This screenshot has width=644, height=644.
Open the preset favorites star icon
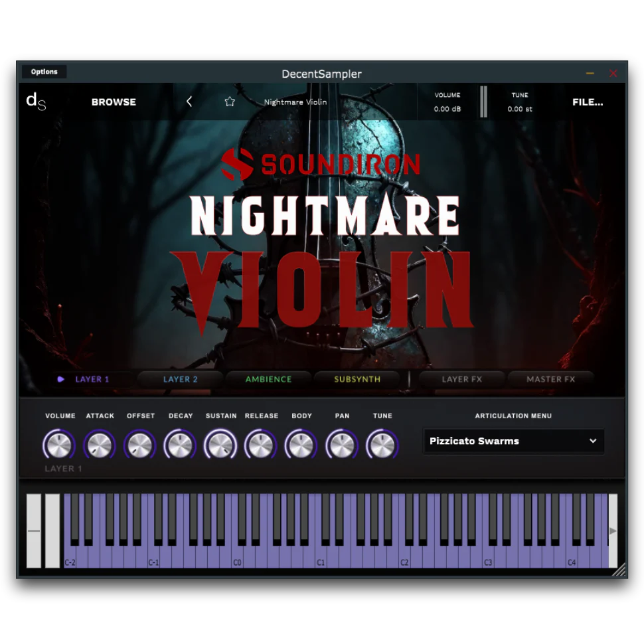(x=229, y=102)
